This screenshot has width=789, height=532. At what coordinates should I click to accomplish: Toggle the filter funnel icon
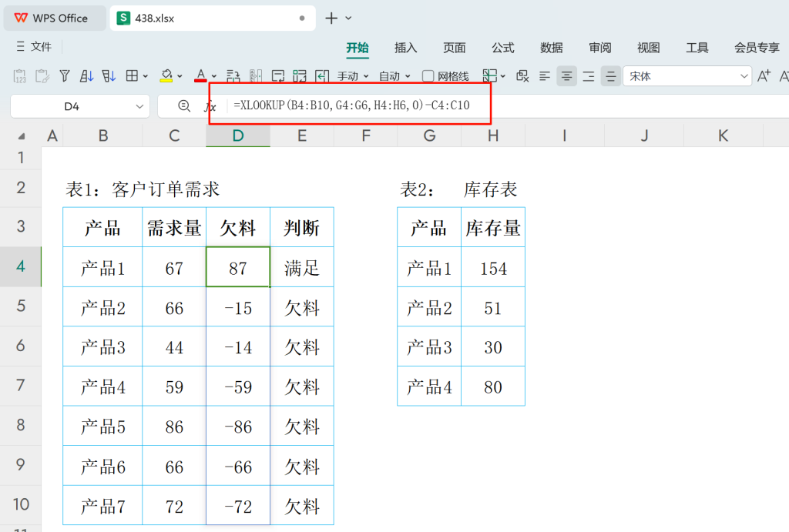click(x=65, y=76)
